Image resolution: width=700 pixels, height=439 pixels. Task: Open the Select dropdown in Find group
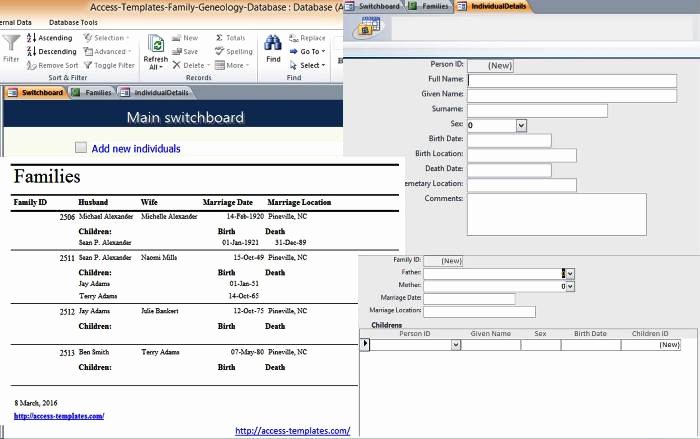(x=308, y=65)
